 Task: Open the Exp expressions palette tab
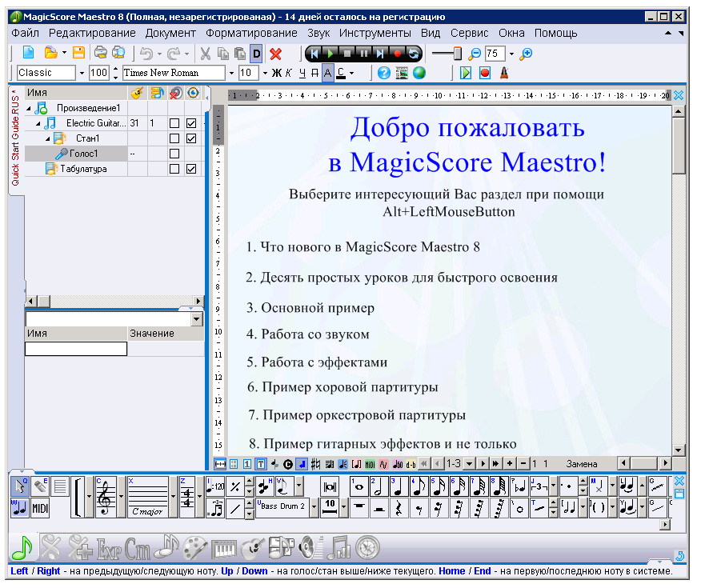tap(109, 548)
